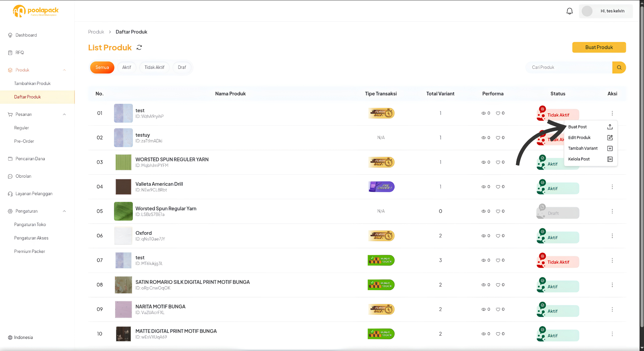The width and height of the screenshot is (644, 351).
Task: Open three-dot actions for NARITA MOTIF BUNGA
Action: click(x=612, y=309)
